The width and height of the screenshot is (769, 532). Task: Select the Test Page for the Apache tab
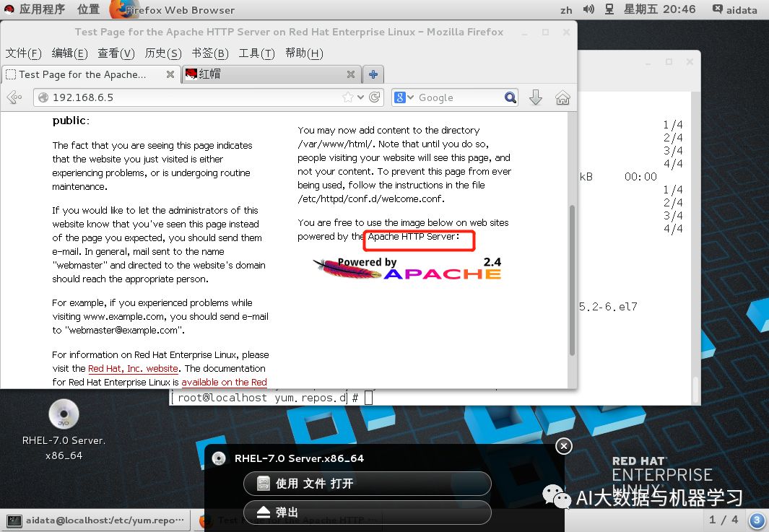point(91,74)
